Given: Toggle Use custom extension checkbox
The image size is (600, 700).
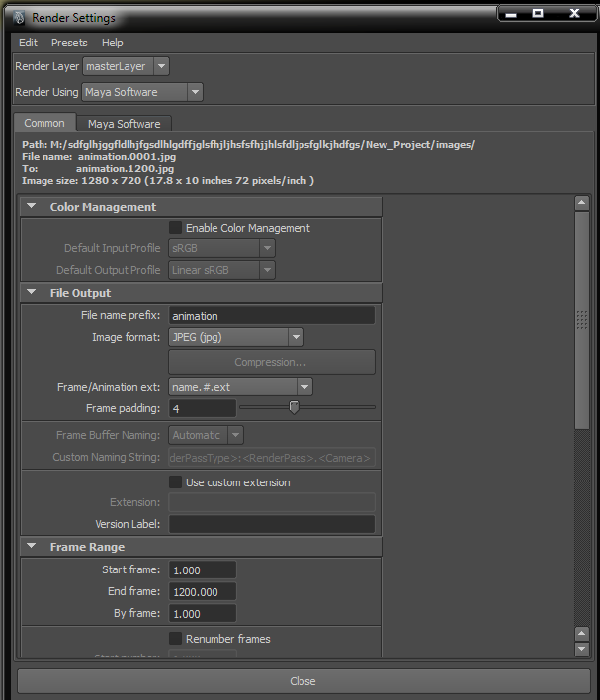Looking at the screenshot, I should (175, 482).
